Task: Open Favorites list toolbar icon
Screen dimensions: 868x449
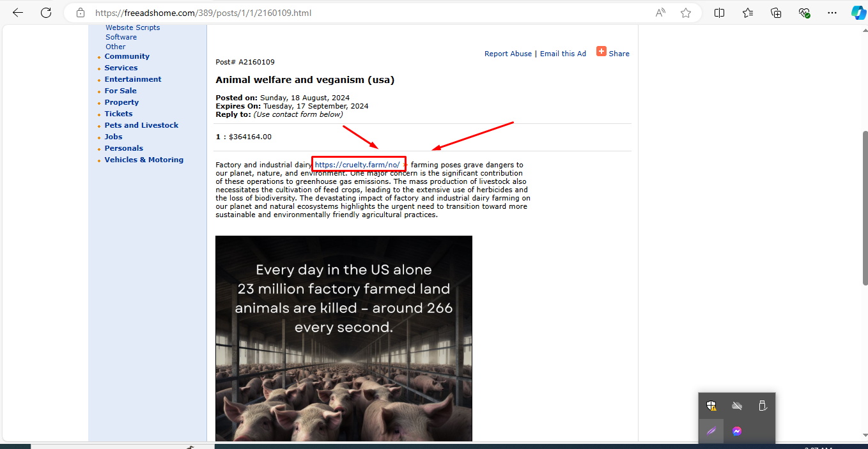Action: pyautogui.click(x=748, y=13)
